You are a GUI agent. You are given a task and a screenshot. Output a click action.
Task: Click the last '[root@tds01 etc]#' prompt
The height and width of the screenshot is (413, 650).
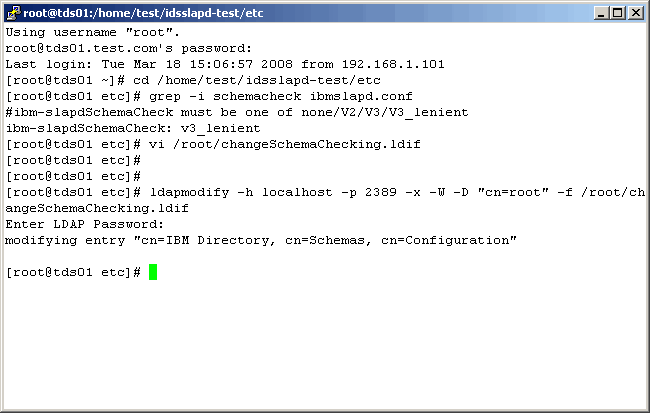(x=72, y=273)
